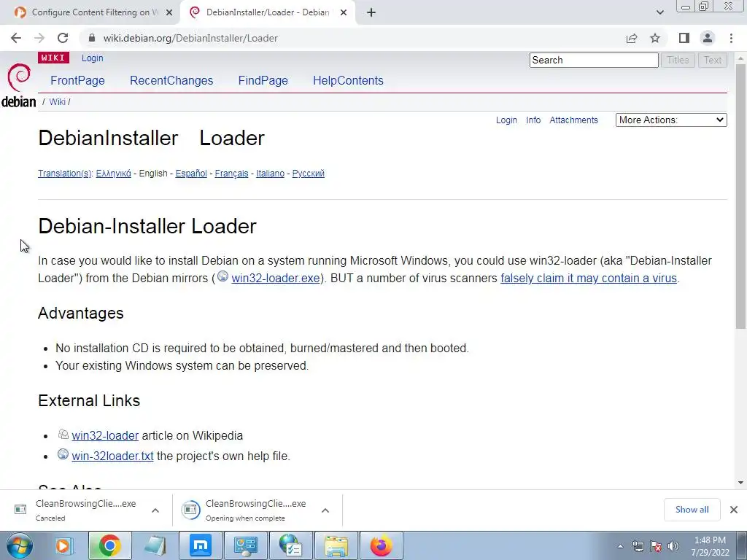Open win32-loader Wikipedia article link
The image size is (747, 560).
pos(105,436)
